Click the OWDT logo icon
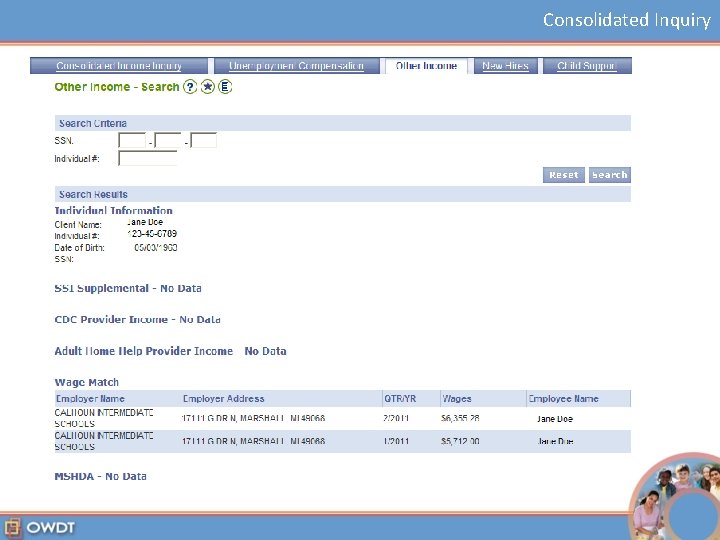The width and height of the screenshot is (720, 540). click(x=12, y=527)
